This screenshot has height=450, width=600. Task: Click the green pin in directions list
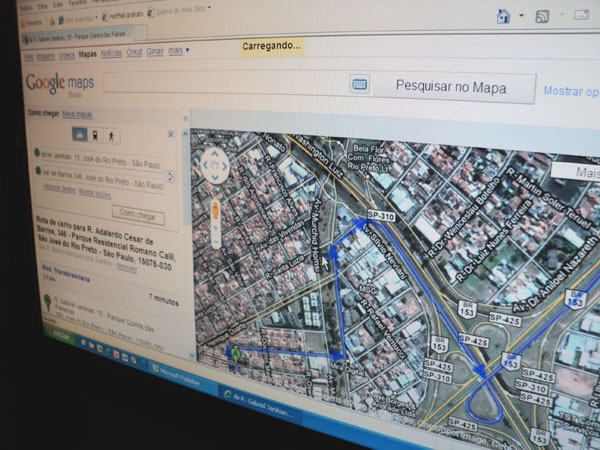tap(47, 302)
